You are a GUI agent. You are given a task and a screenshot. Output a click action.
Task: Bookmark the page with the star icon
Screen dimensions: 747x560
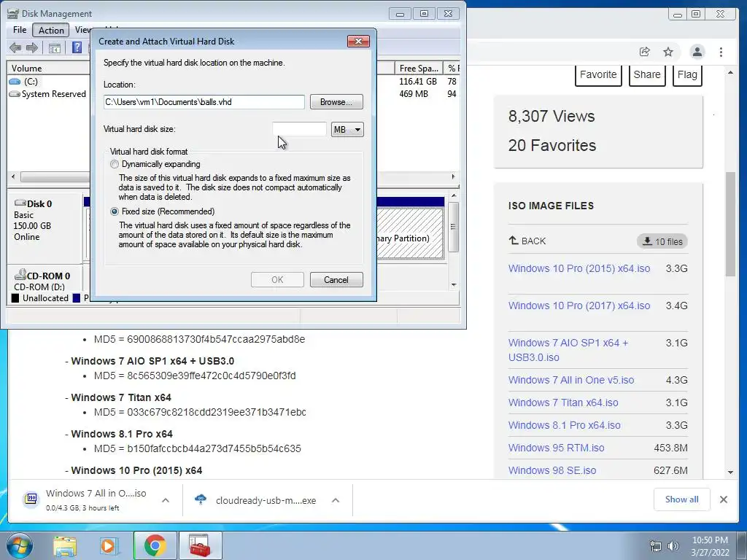click(x=668, y=52)
